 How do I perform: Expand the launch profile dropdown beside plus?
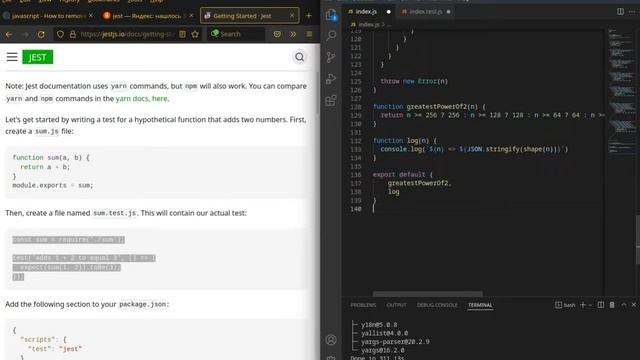[x=590, y=305]
